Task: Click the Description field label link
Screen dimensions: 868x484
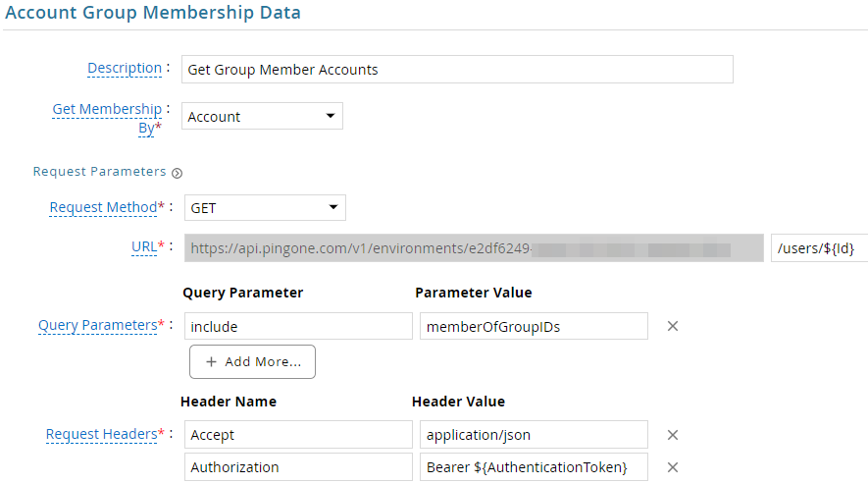Action: [x=125, y=68]
